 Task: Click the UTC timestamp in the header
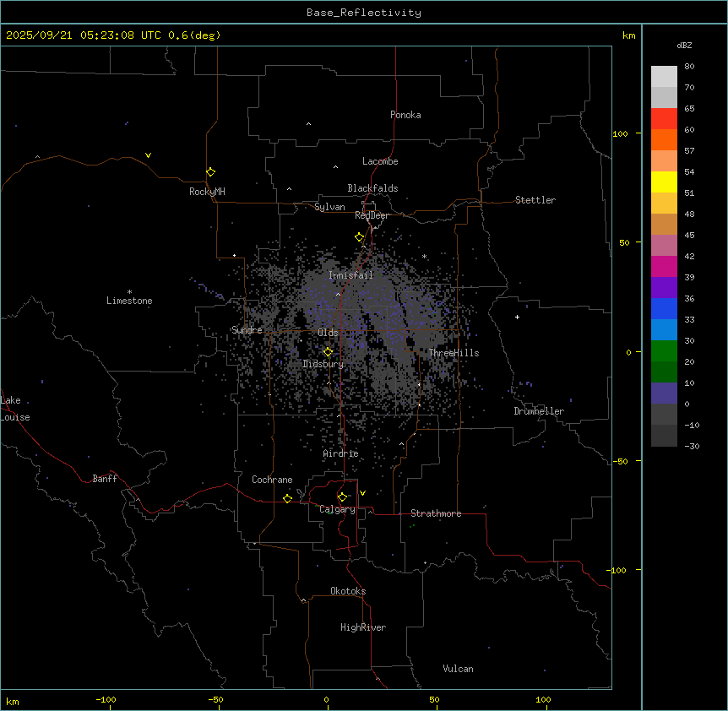pyautogui.click(x=113, y=35)
